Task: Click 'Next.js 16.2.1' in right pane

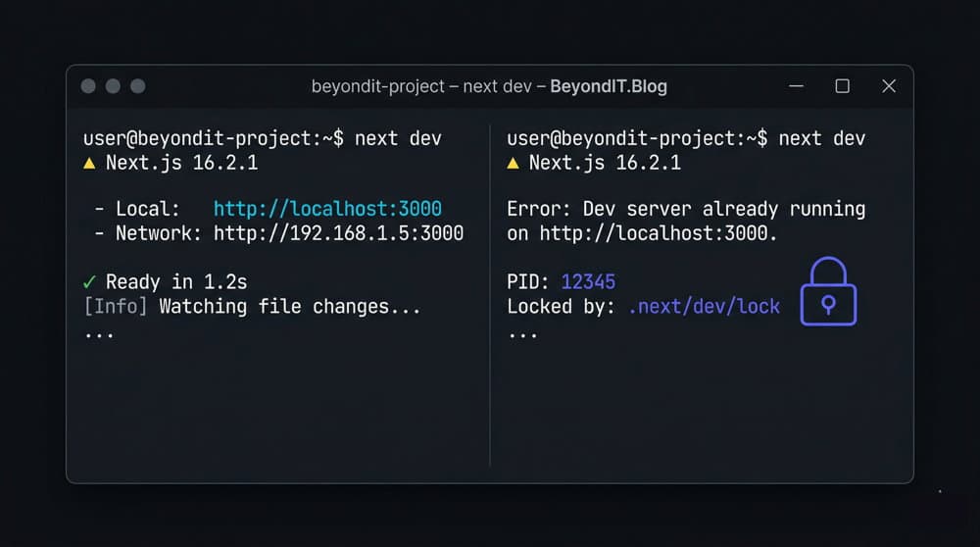Action: tap(605, 163)
